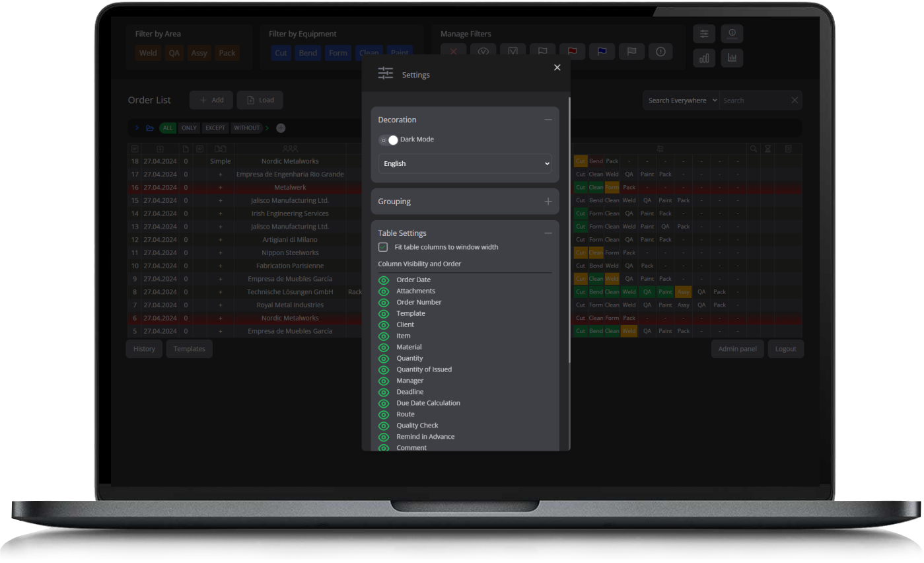924x563 pixels.
Task: Open the Search Everywhere dropdown
Action: (681, 100)
